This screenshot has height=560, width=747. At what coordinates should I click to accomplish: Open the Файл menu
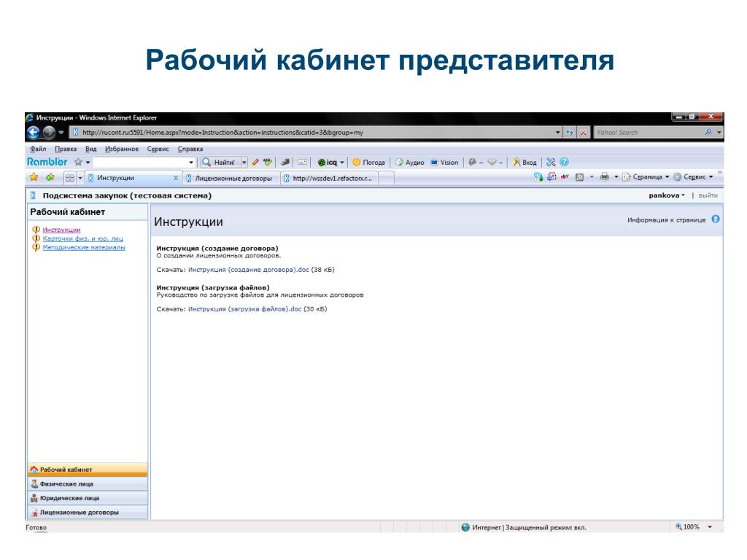click(38, 149)
